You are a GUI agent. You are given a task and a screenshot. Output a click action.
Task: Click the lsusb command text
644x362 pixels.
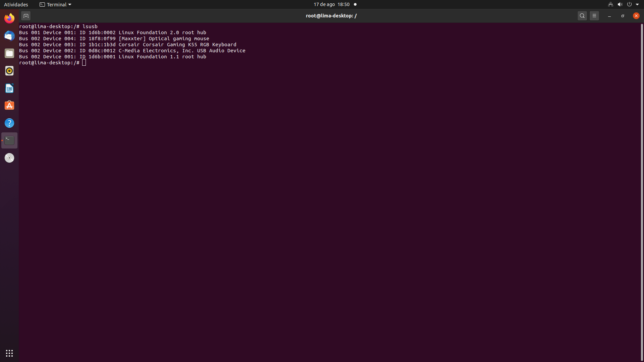pos(90,26)
